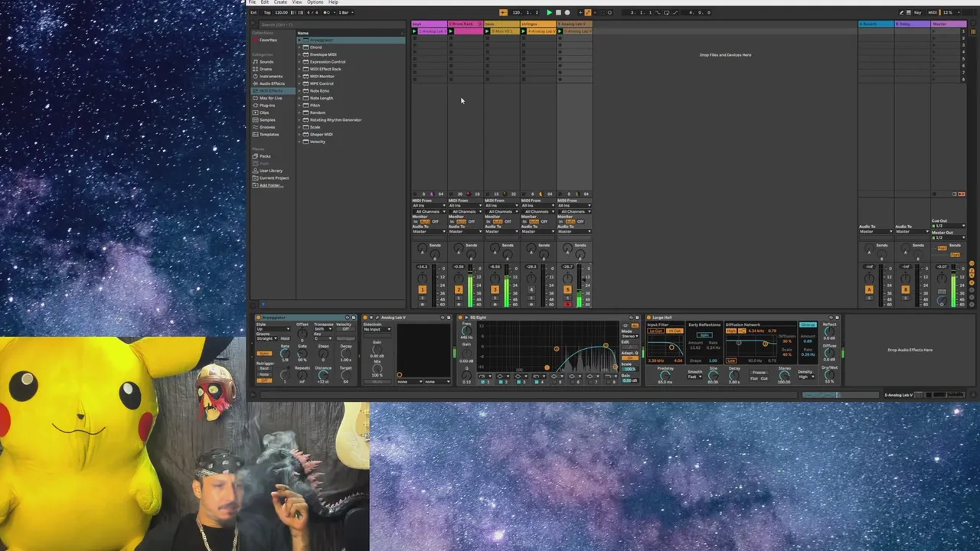This screenshot has height=551, width=980.
Task: Click tempo 120.00 field
Action: pos(280,12)
